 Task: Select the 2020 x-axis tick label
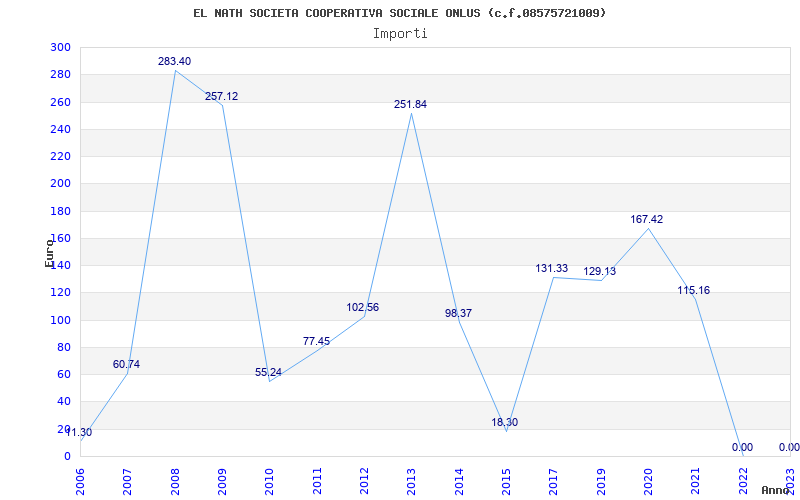tap(648, 481)
